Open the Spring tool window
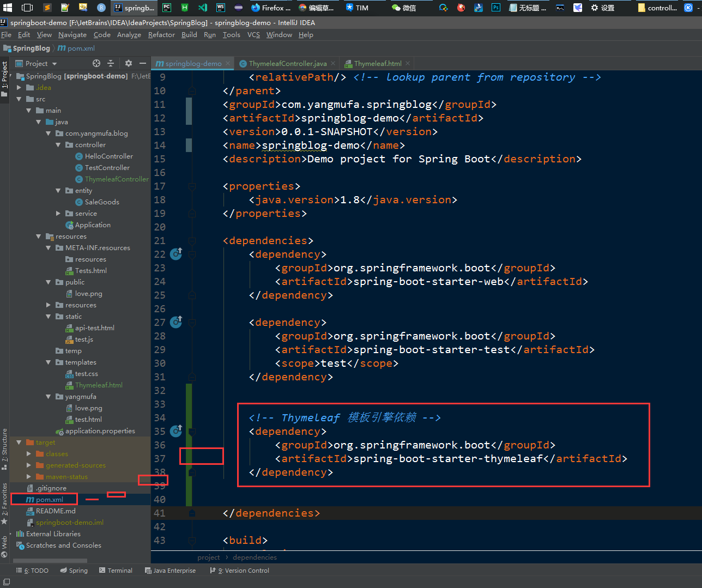 point(74,570)
